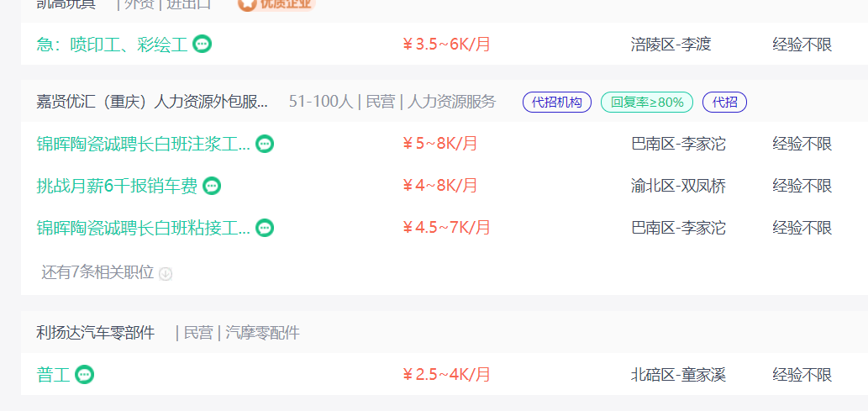
Task: Open company 利扬达汽车零部件 page
Action: point(96,333)
